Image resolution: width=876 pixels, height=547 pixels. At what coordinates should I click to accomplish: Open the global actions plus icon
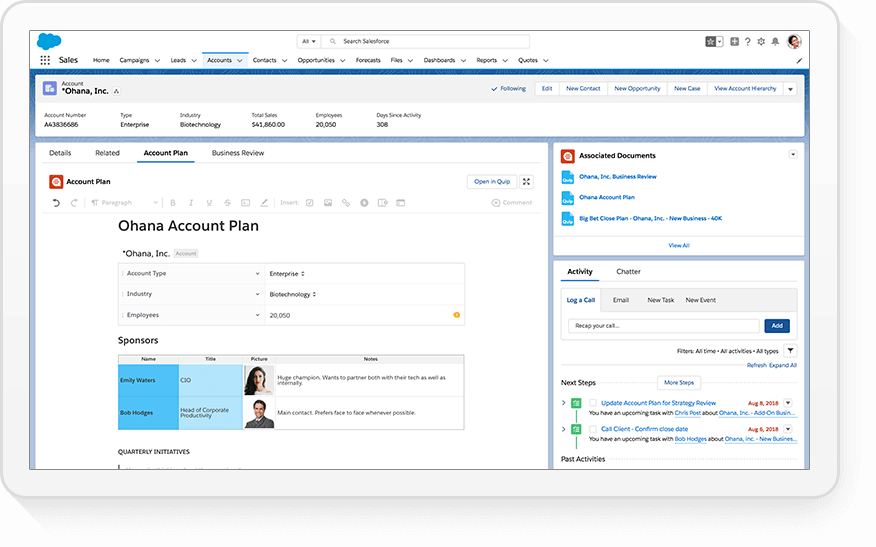pos(734,41)
